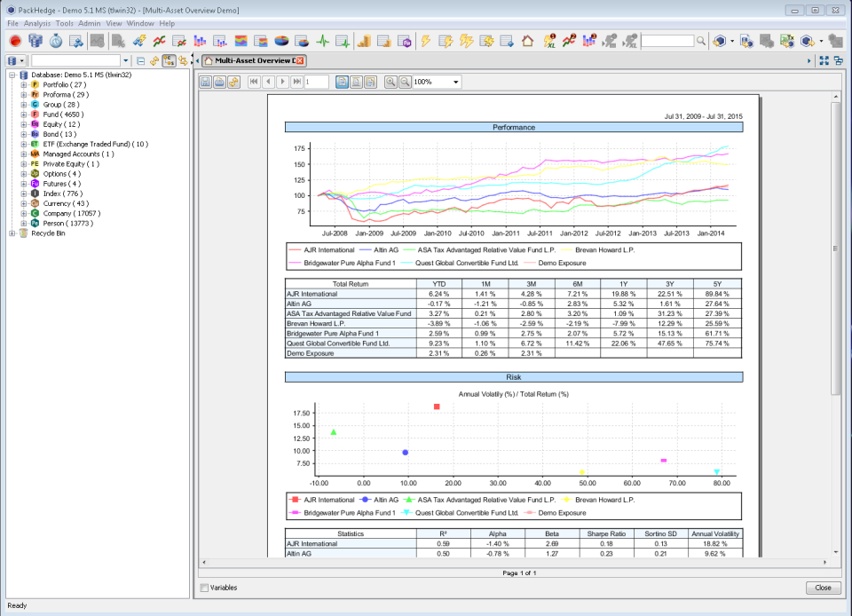Click the report horizontal scrollbar
The image size is (852, 616).
pos(514,562)
